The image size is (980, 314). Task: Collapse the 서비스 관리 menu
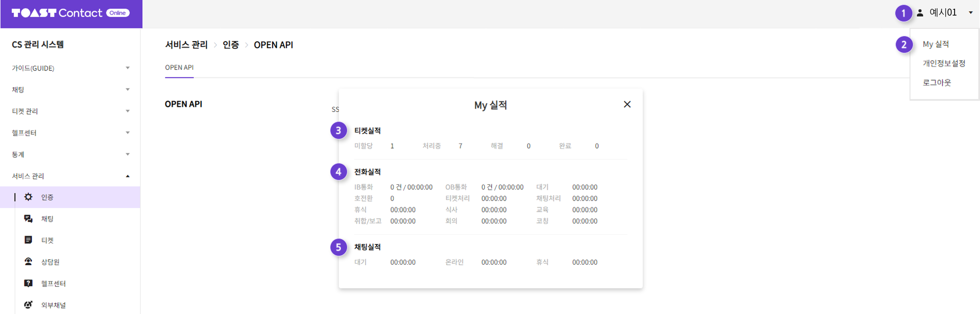[128, 176]
